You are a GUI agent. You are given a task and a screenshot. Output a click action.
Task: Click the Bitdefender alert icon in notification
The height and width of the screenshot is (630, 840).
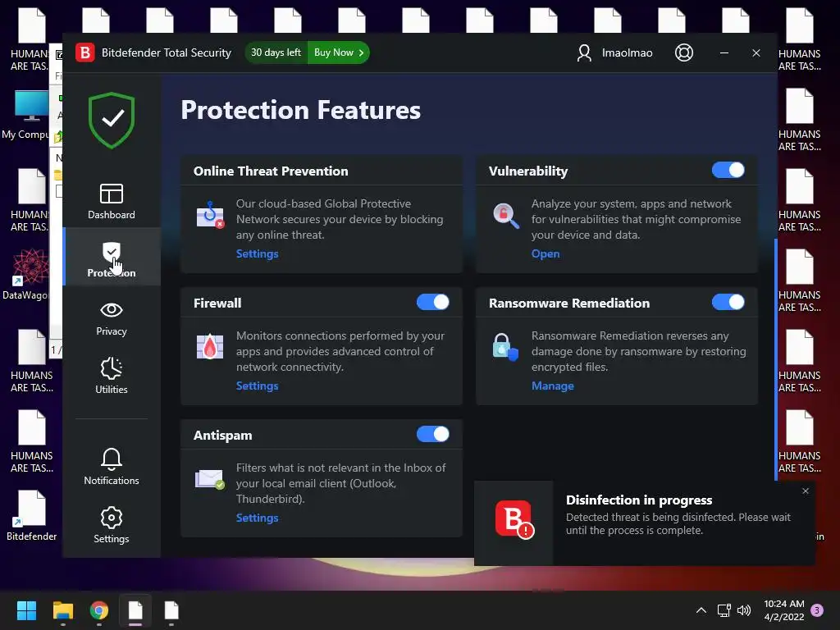(x=514, y=519)
